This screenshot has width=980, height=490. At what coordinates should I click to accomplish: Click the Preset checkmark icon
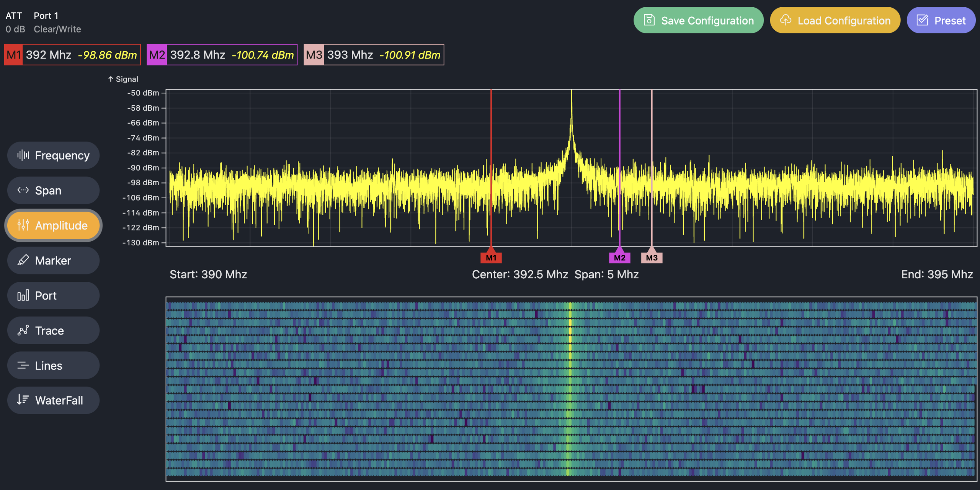[922, 20]
